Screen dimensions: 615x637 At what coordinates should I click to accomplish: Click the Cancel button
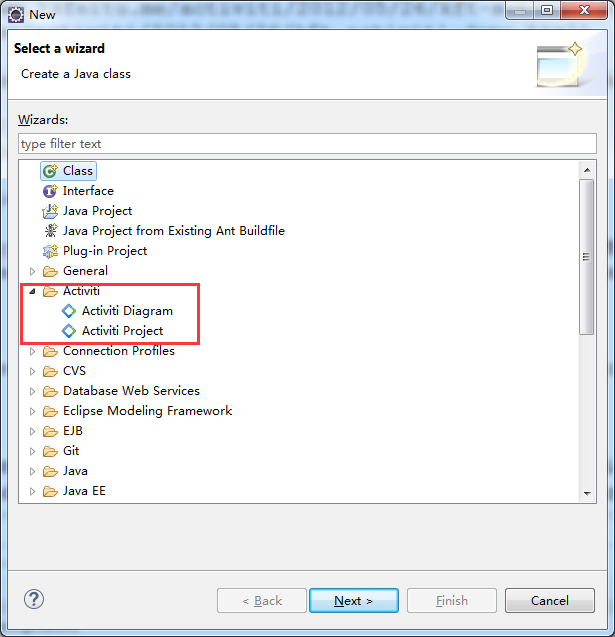pyautogui.click(x=550, y=600)
